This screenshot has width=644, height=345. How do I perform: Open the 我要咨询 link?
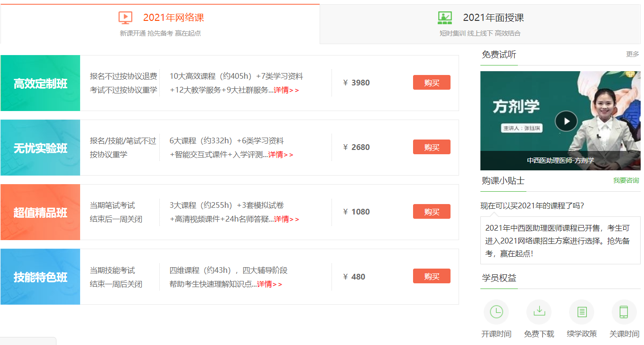626,180
